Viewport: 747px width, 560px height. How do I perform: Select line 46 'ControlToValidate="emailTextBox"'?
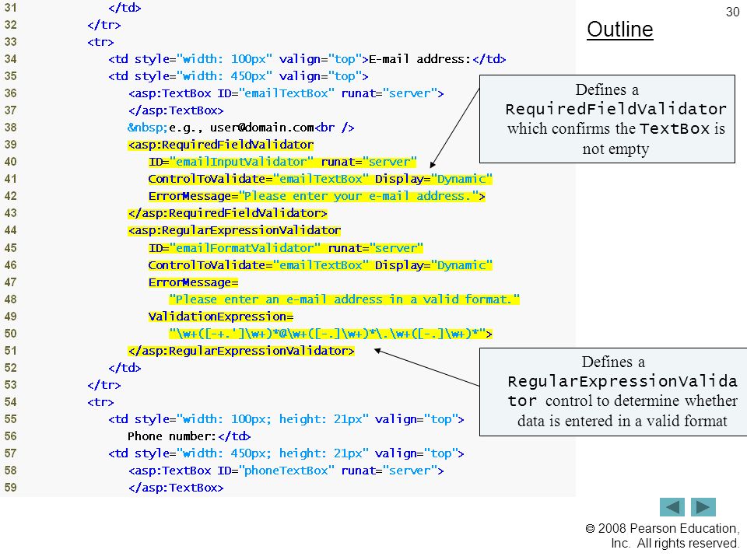pyautogui.click(x=258, y=265)
